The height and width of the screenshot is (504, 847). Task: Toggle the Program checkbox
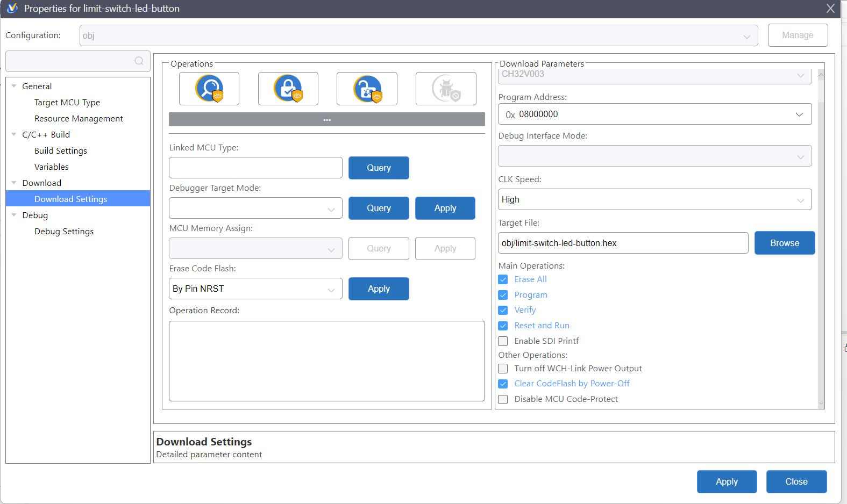click(x=503, y=295)
